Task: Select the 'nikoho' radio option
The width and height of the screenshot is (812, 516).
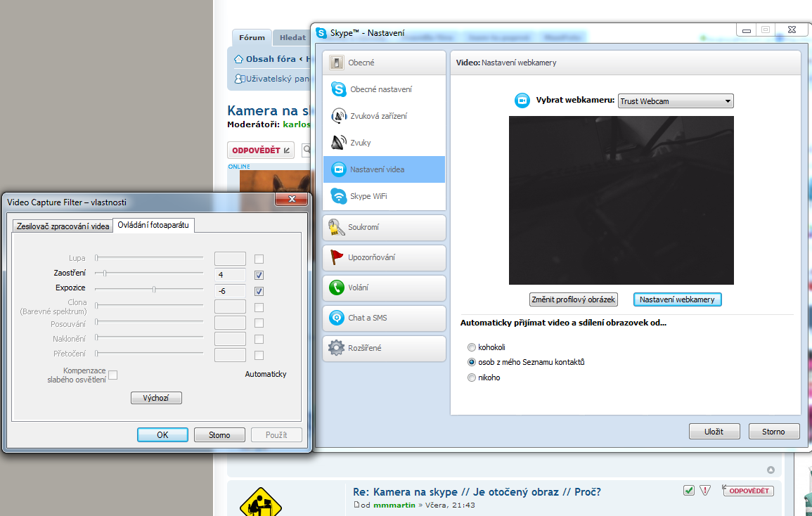Action: [471, 378]
